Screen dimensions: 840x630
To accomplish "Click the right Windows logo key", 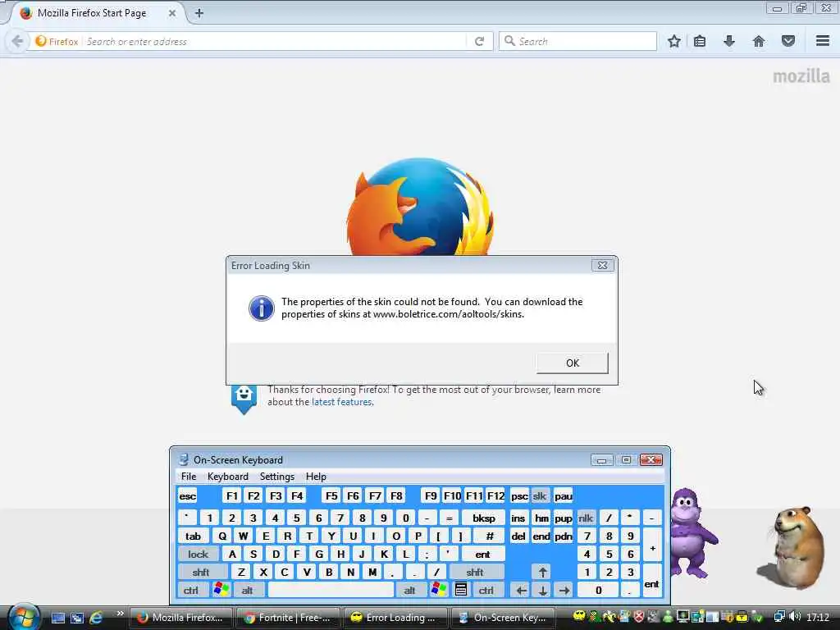I will [438, 590].
